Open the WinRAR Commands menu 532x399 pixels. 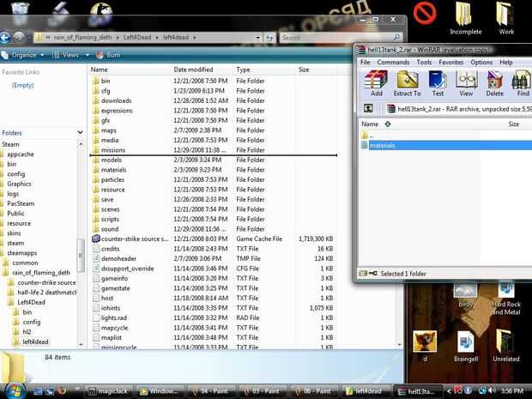pyautogui.click(x=393, y=62)
